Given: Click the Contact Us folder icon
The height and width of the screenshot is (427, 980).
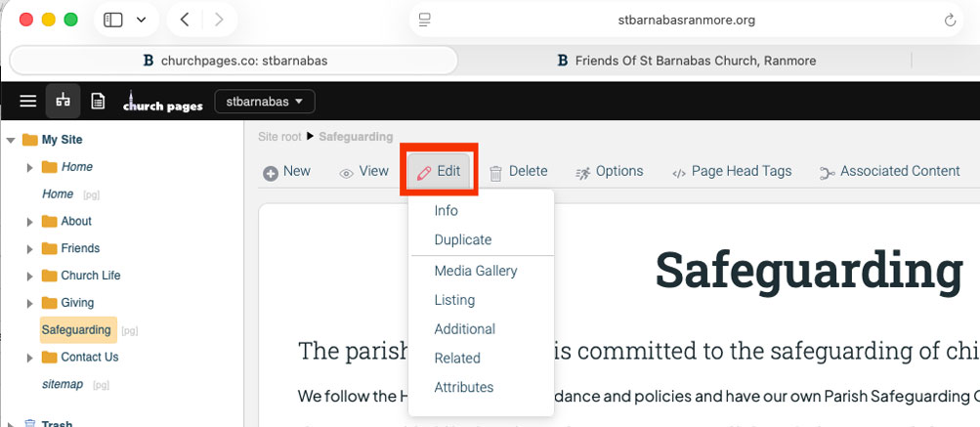Looking at the screenshot, I should (50, 357).
